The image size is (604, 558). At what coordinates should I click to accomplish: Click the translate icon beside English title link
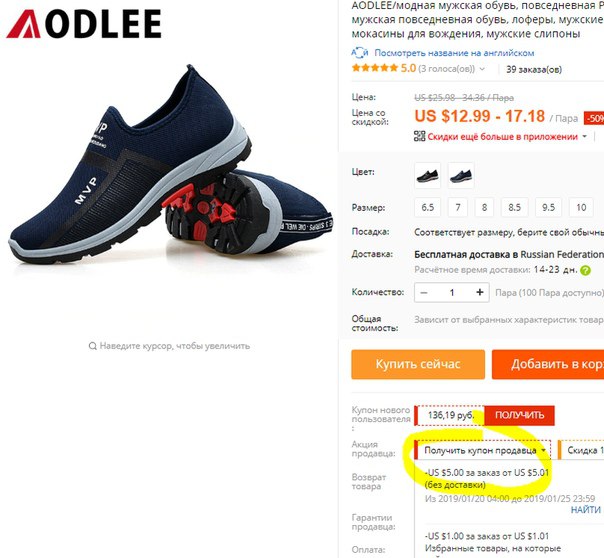tap(360, 52)
